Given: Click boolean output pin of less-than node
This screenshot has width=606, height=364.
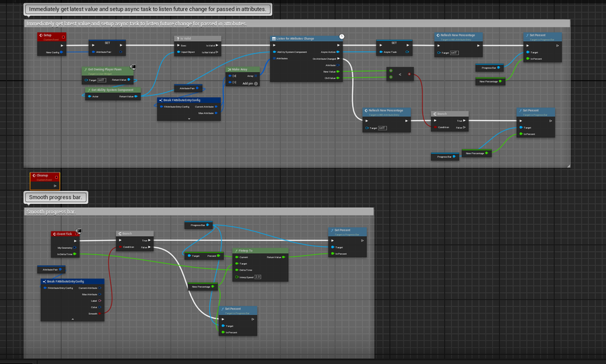Looking at the screenshot, I should (x=409, y=74).
